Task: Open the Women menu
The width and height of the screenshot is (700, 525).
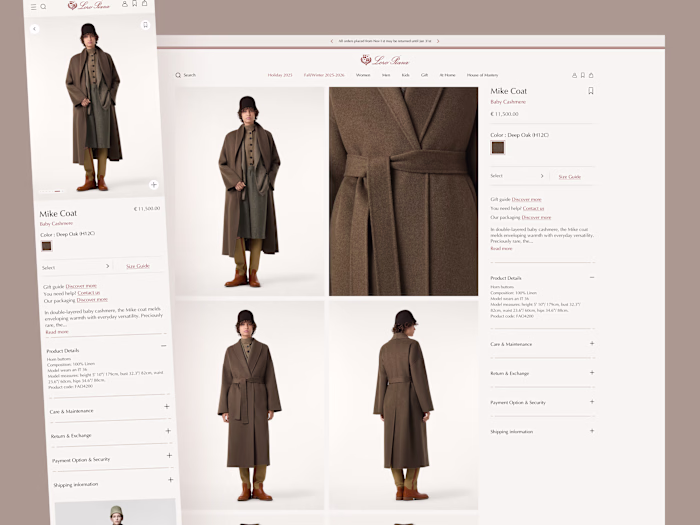Action: (363, 75)
